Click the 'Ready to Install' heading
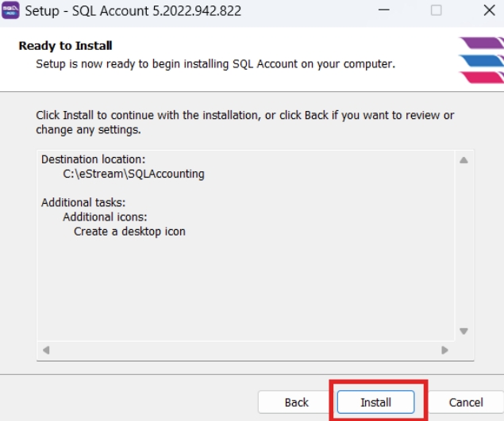 tap(65, 46)
